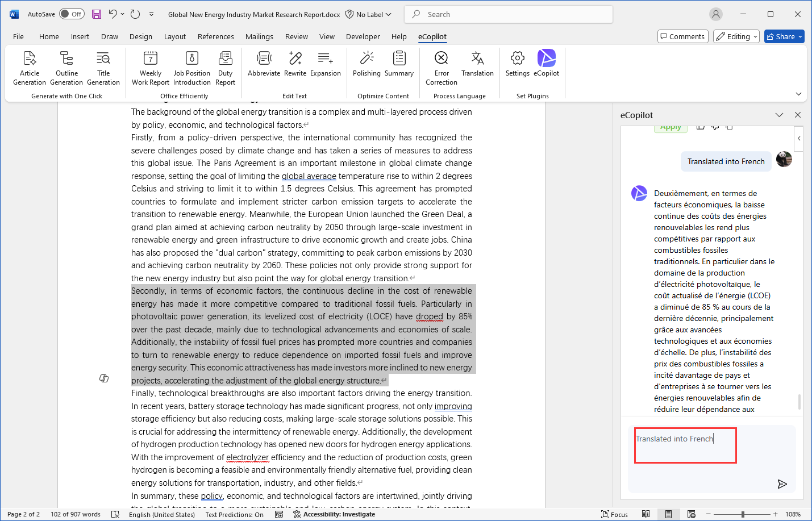Open eCopilot plugin Settings

[517, 59]
